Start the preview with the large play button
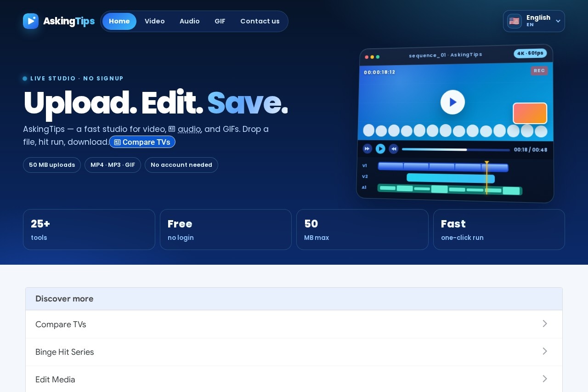The image size is (588, 392). click(452, 102)
